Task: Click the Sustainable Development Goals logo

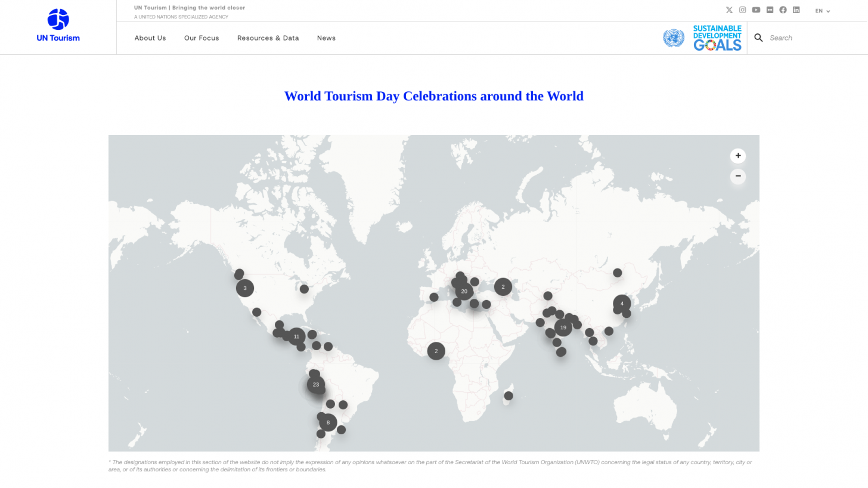Action: click(717, 38)
